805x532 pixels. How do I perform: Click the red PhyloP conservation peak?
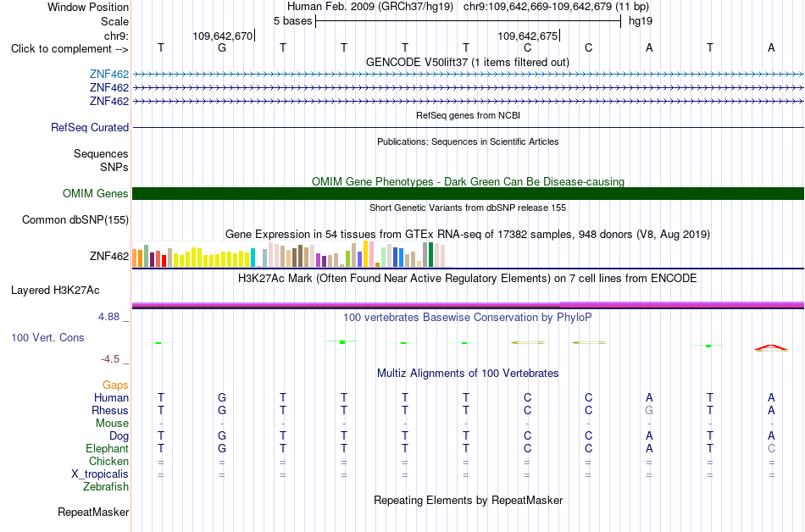coord(771,348)
